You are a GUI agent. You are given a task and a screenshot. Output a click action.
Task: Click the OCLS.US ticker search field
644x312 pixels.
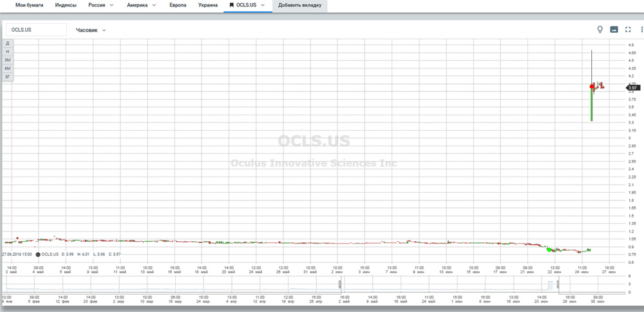pyautogui.click(x=36, y=30)
